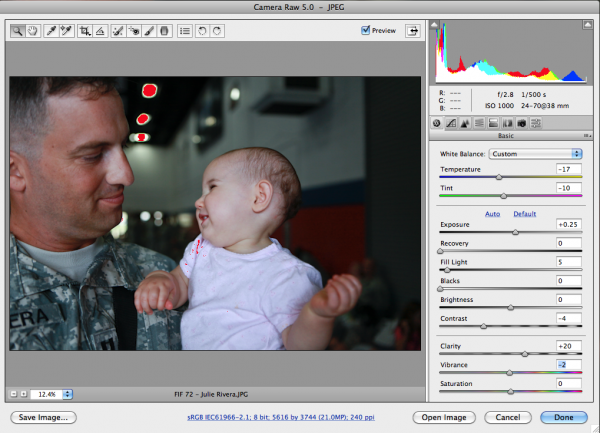Select the Hand tool

(32, 31)
